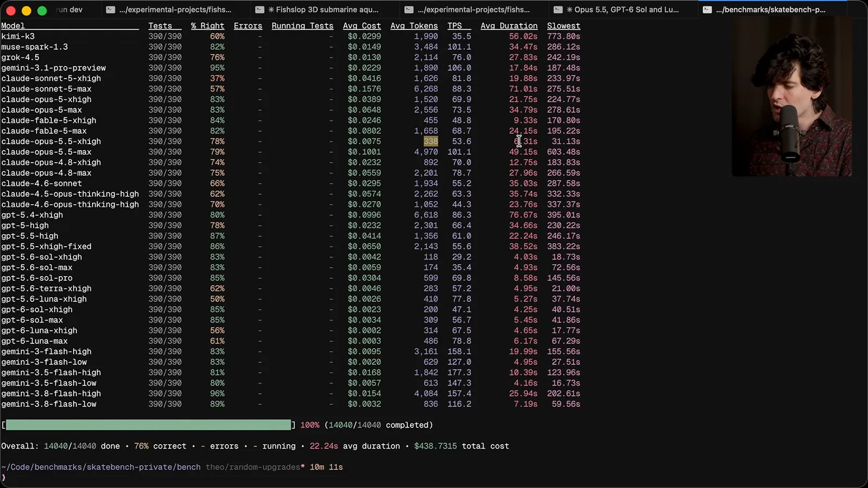Click the '95%' score for gemini-3.1-pro-preview
This screenshot has height=488, width=868.
point(218,68)
